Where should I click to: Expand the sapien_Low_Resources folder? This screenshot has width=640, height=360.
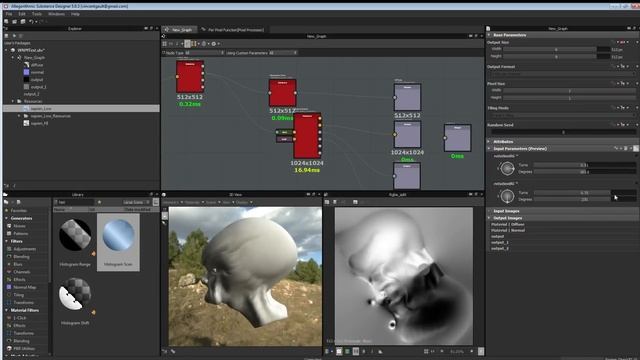click(x=19, y=116)
